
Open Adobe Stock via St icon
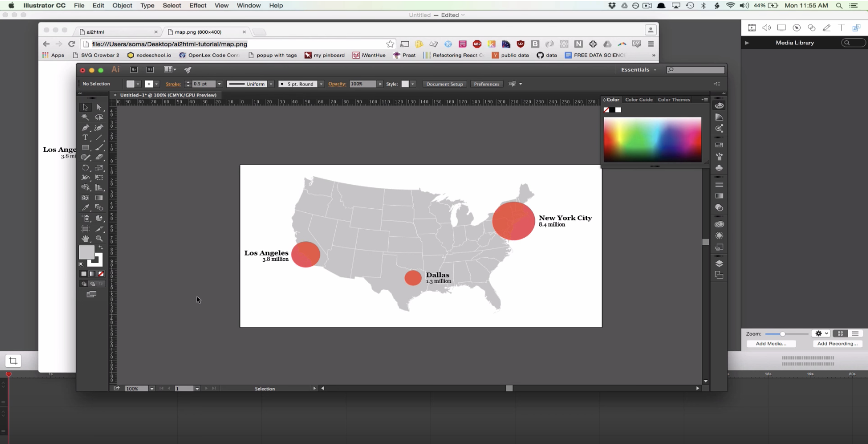150,70
